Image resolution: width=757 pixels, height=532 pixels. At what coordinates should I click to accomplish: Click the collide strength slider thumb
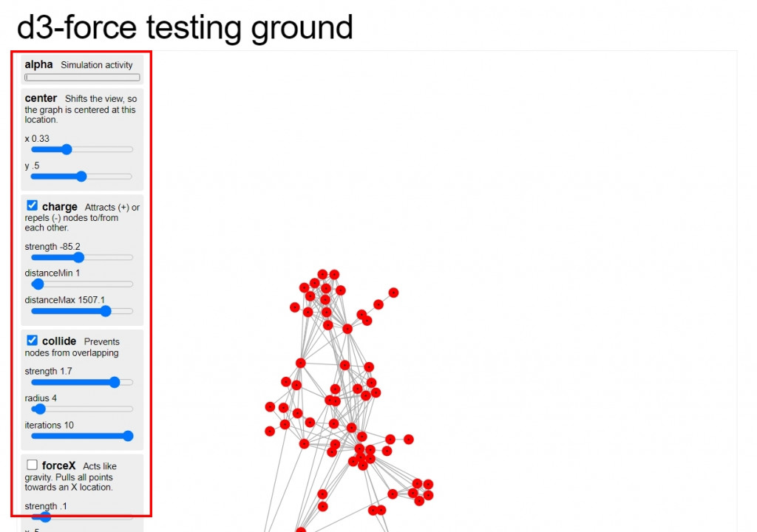pyautogui.click(x=115, y=383)
